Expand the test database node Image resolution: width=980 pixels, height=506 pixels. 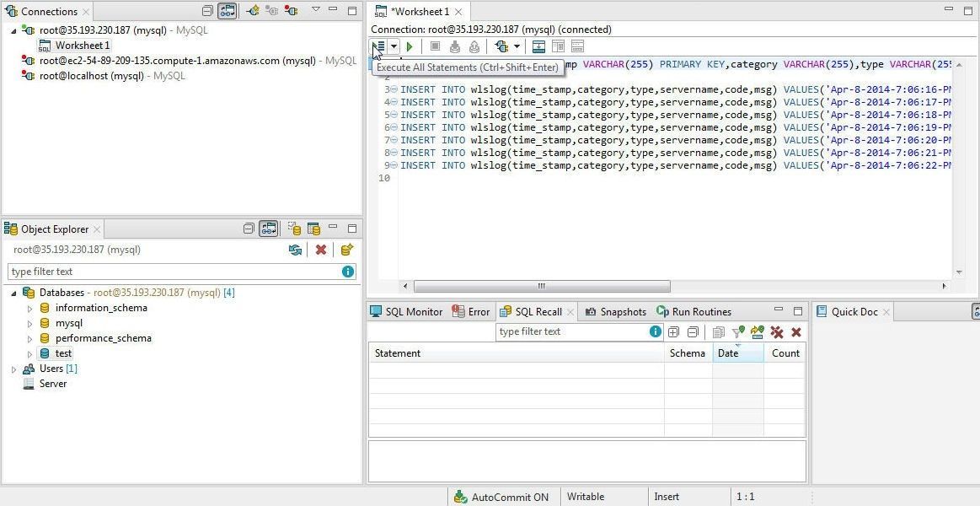[29, 354]
